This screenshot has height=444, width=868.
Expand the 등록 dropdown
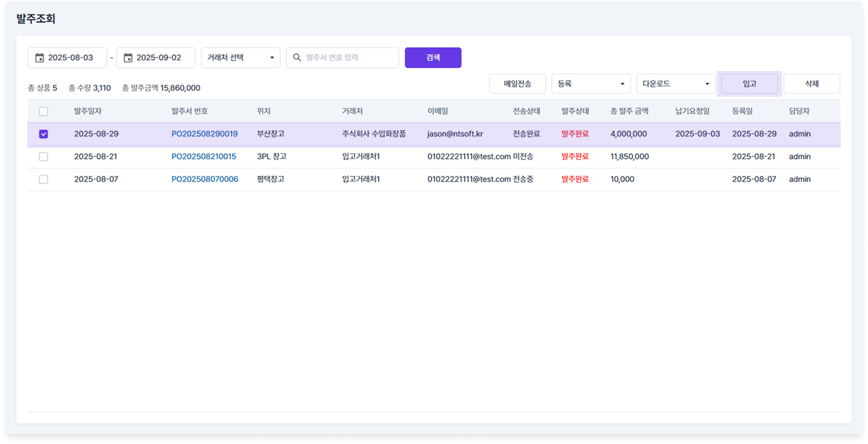tap(591, 84)
